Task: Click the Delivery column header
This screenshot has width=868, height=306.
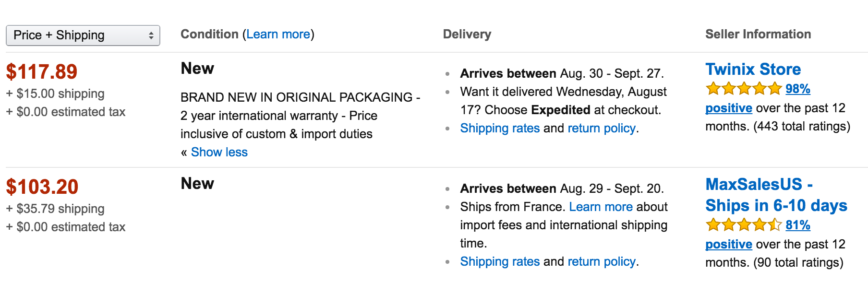Action: pyautogui.click(x=467, y=35)
